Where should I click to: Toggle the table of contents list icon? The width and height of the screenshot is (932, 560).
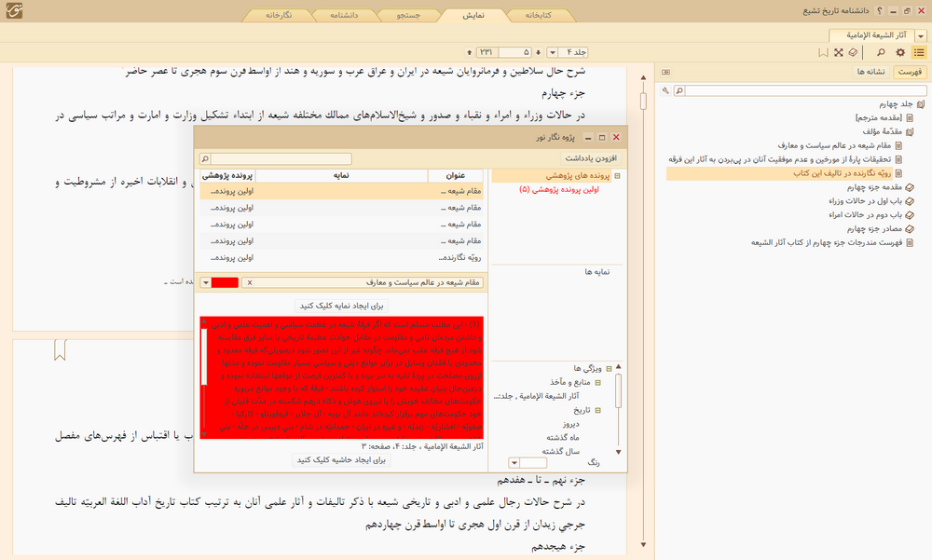pyautogui.click(x=919, y=52)
